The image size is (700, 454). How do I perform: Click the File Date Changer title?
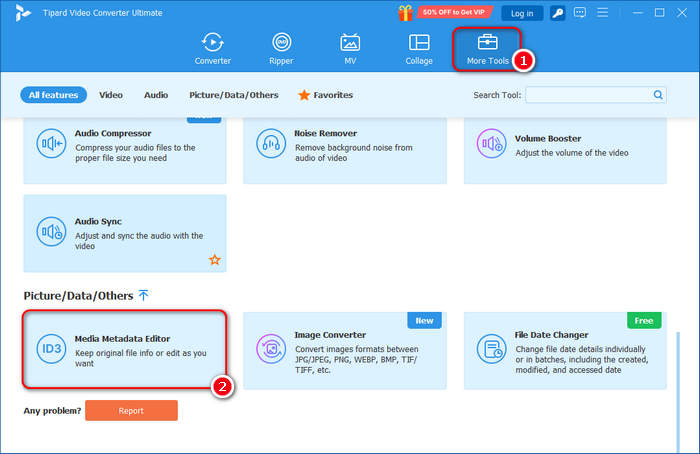[x=551, y=335]
